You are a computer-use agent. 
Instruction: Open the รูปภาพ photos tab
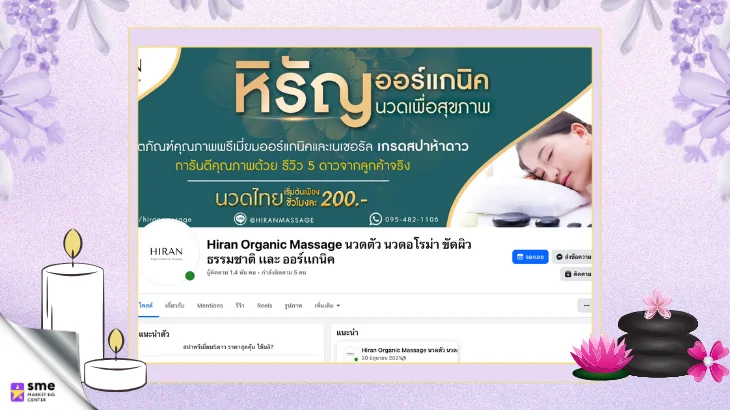click(293, 306)
